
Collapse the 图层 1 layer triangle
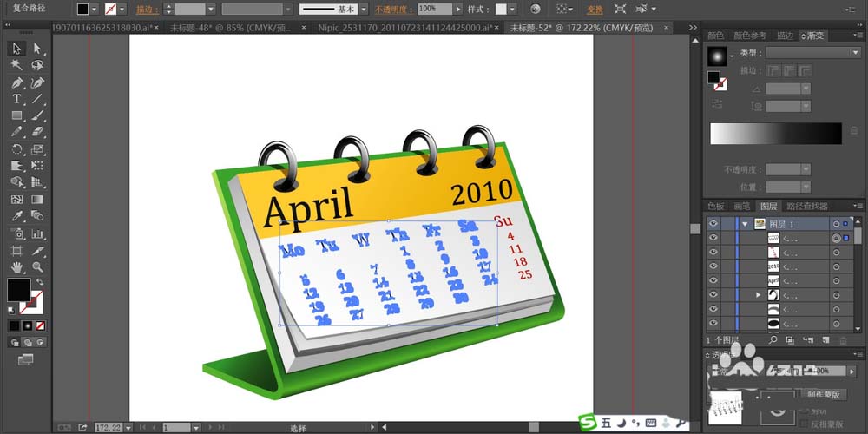(745, 224)
